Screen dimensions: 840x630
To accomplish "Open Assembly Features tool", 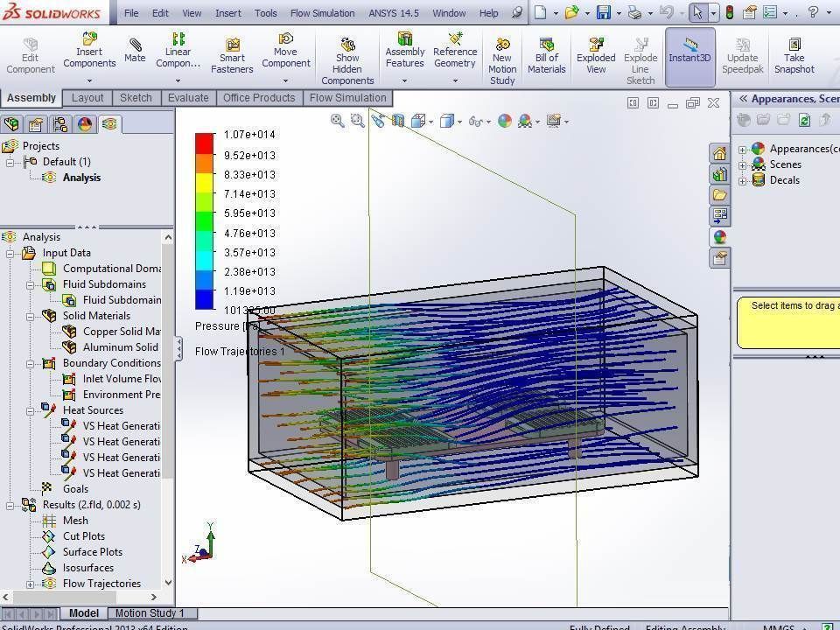I will (x=405, y=51).
